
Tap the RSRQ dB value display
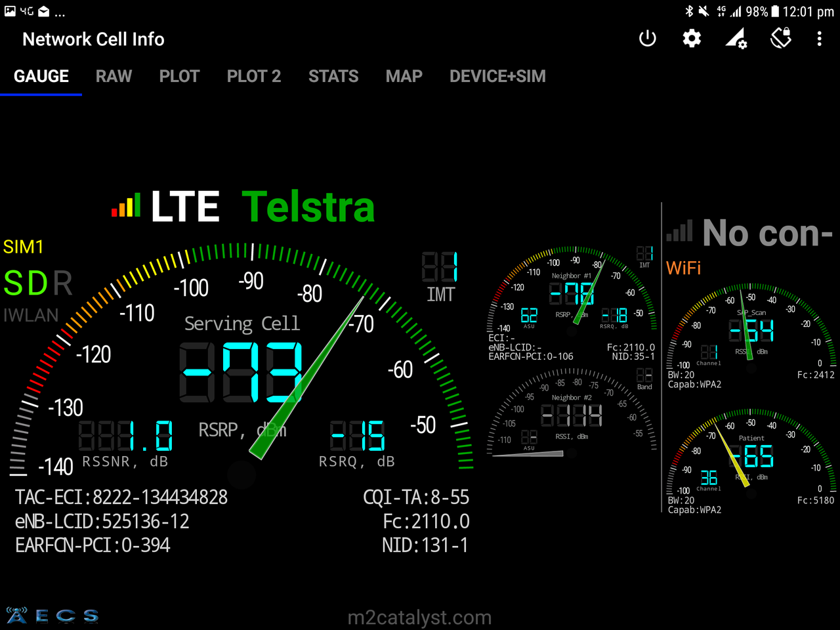357,436
